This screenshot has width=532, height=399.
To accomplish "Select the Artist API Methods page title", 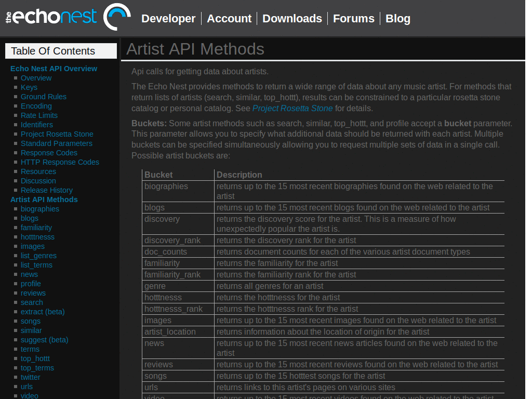I will (x=195, y=49).
